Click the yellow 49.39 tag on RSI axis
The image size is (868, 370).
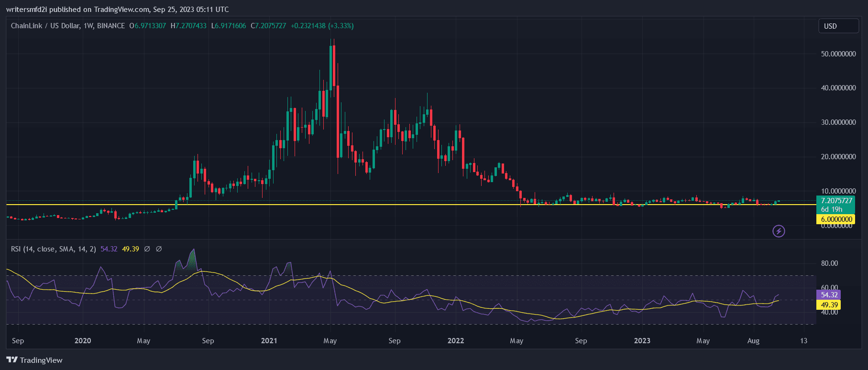(829, 305)
